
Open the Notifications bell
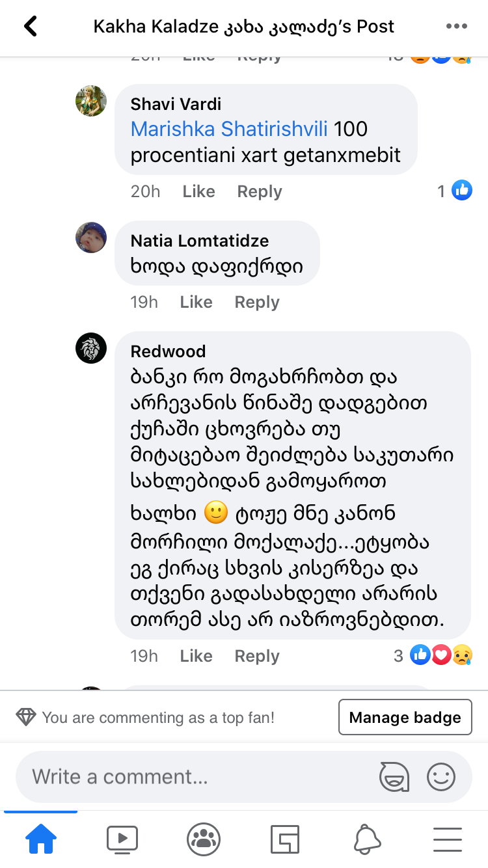[366, 839]
